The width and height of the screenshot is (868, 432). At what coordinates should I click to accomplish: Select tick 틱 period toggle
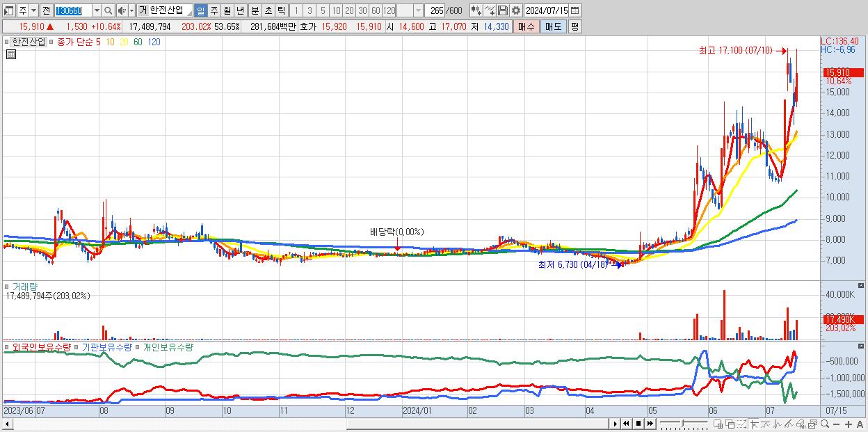pyautogui.click(x=281, y=10)
